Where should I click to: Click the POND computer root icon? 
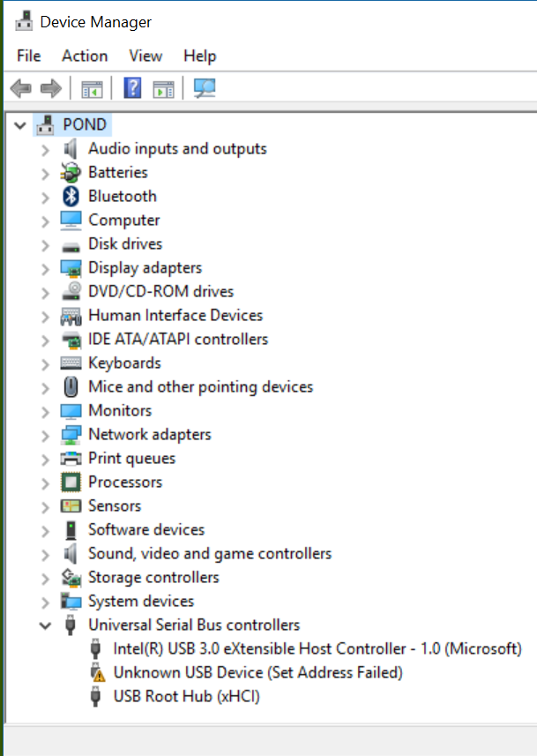45,125
